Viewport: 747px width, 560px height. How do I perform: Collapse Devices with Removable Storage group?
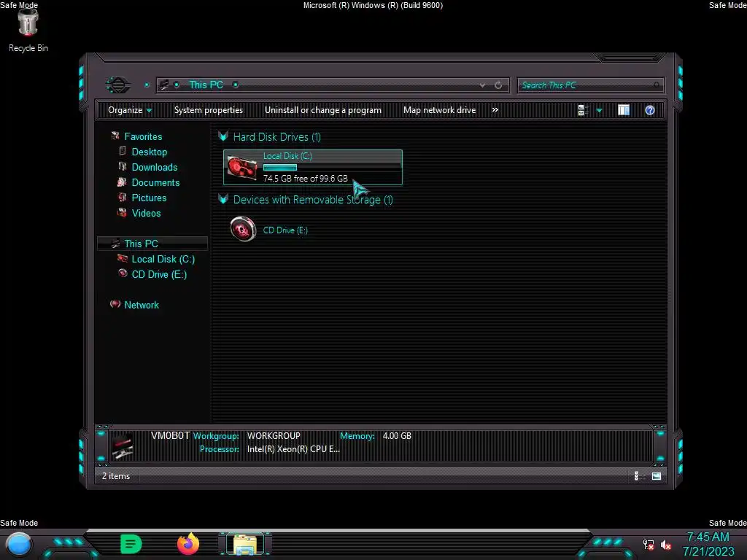[x=223, y=199]
